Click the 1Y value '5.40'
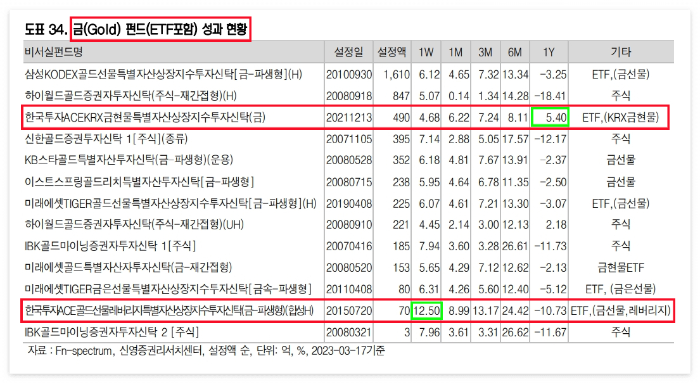Screen dimensions: 700x383 (x=556, y=118)
